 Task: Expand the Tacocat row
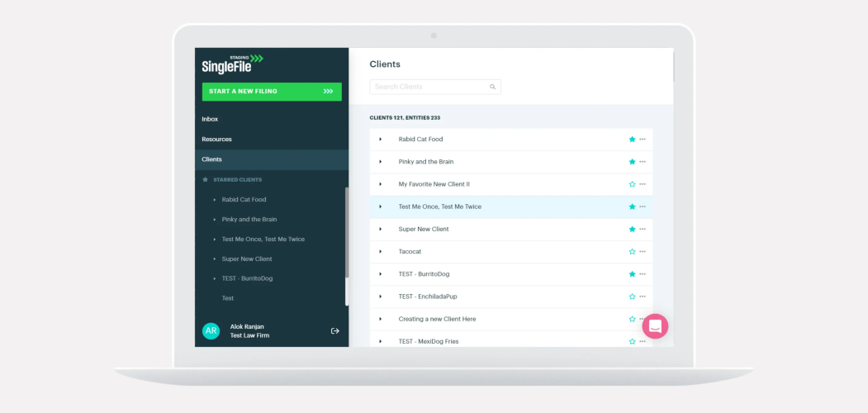click(380, 251)
